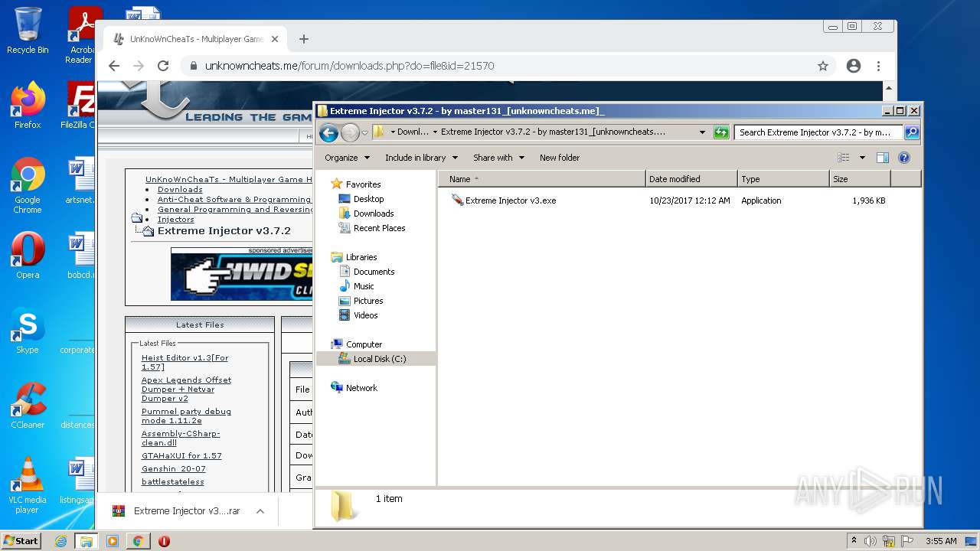Create a New folder in Explorer

(560, 158)
